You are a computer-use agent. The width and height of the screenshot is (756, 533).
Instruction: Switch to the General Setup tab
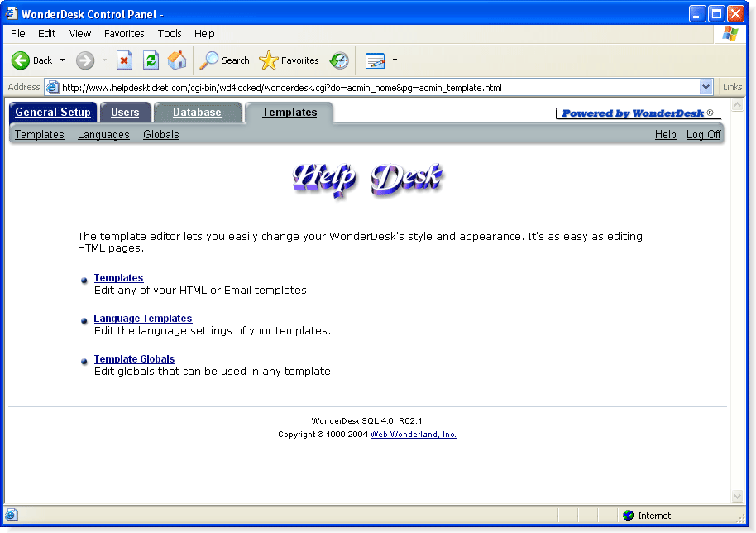point(53,113)
